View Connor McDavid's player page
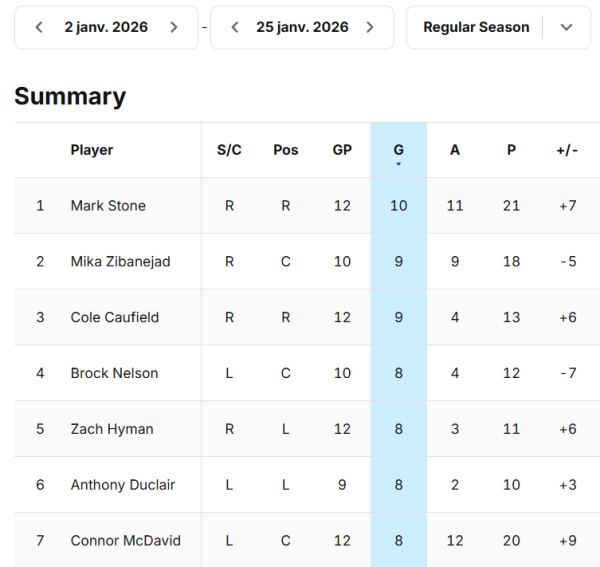The width and height of the screenshot is (600, 567). [125, 541]
